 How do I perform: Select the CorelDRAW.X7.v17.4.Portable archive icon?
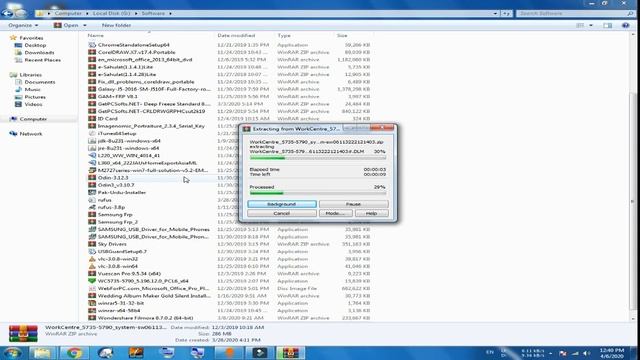(x=92, y=52)
